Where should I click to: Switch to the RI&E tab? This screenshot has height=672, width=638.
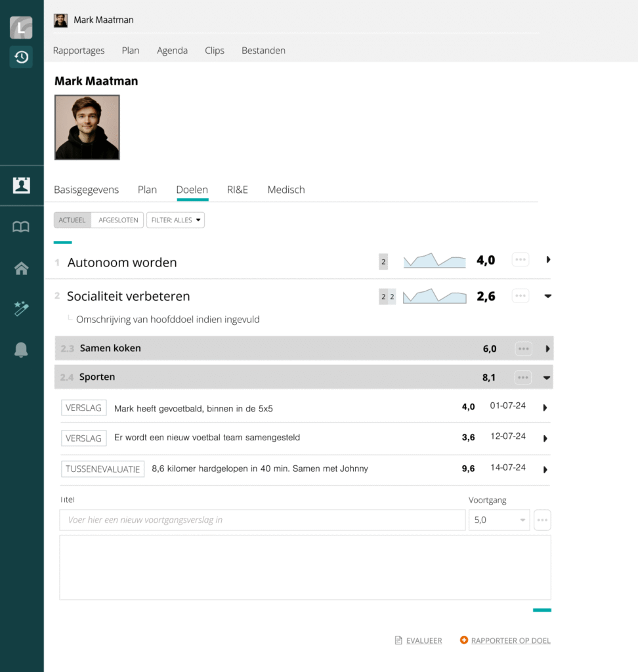coord(238,190)
